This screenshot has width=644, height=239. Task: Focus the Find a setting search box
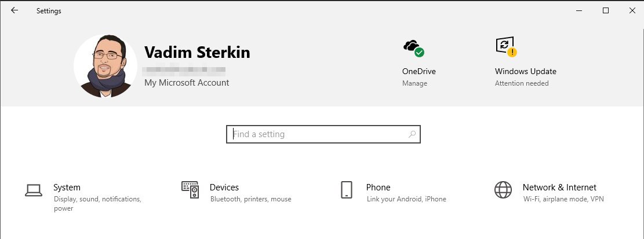(x=323, y=134)
